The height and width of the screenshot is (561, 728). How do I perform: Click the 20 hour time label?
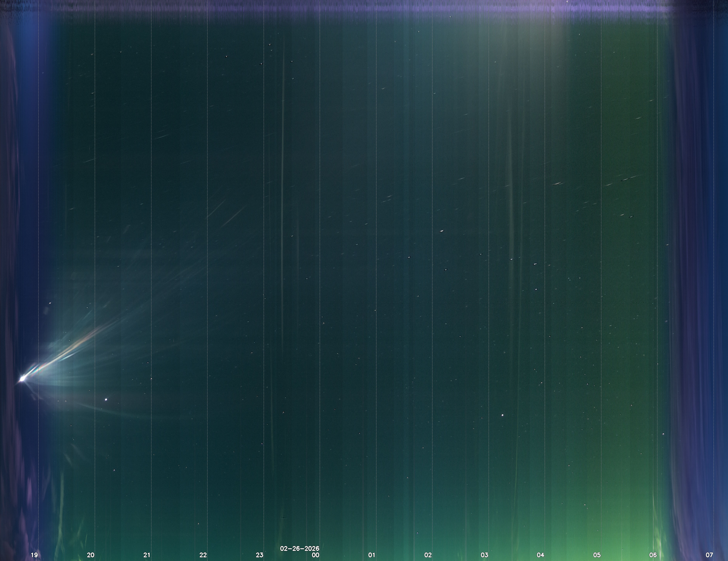[x=90, y=555]
